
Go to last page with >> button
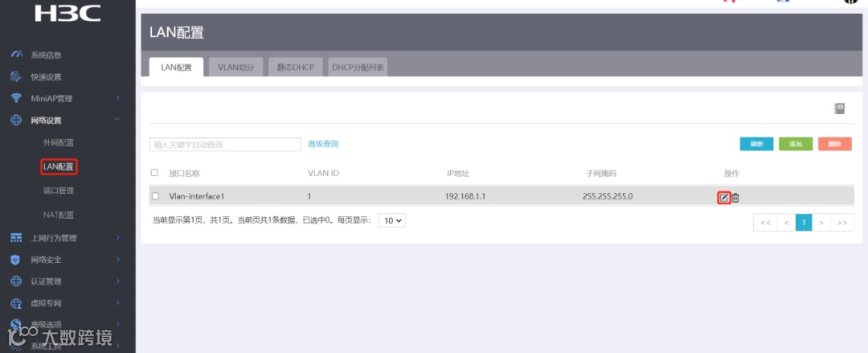click(x=842, y=222)
